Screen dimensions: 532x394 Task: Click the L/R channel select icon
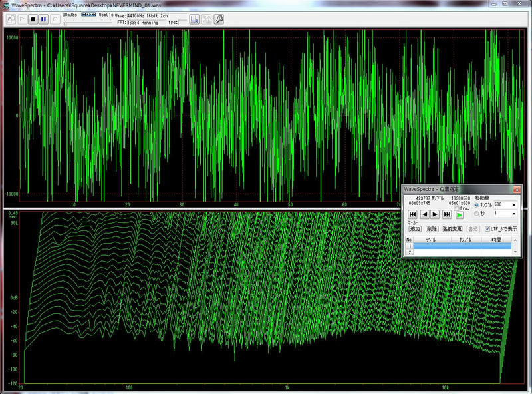click(194, 19)
